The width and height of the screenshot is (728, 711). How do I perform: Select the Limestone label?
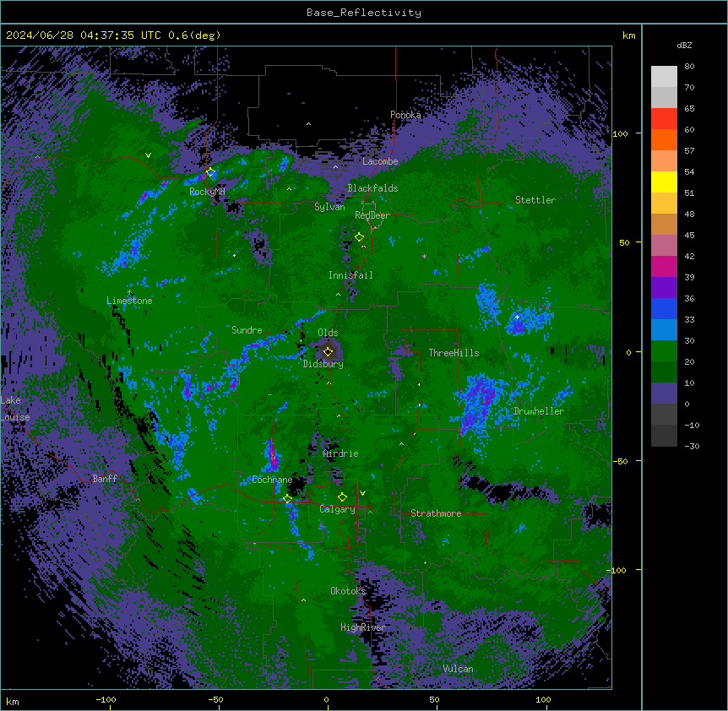coord(129,301)
